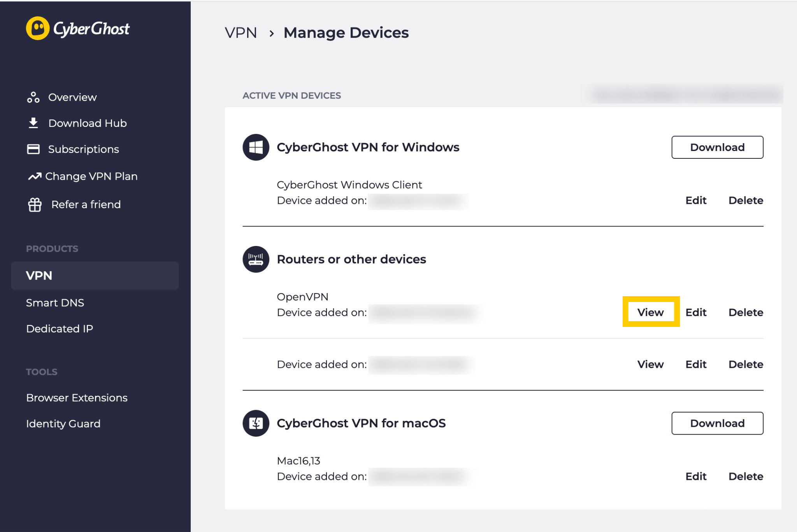Click the macOS Finder device icon
The width and height of the screenshot is (797, 532).
pos(256,423)
